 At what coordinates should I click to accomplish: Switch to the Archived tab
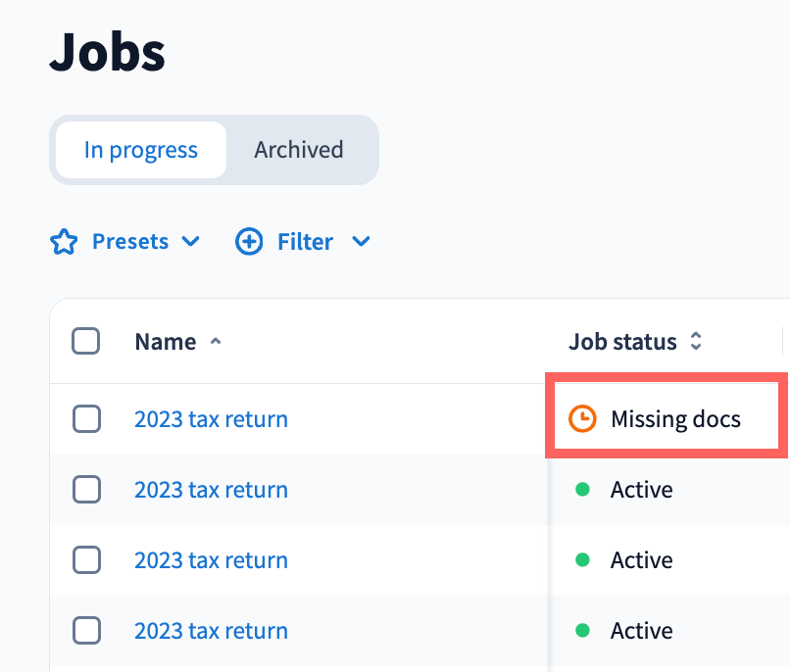point(299,150)
